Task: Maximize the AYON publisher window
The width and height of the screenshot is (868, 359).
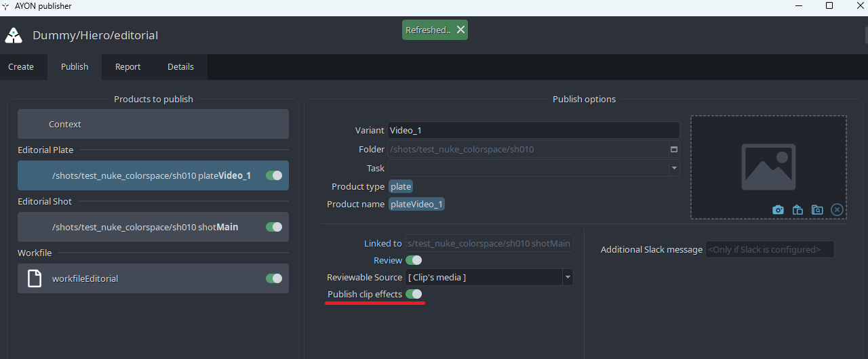Action: point(829,6)
